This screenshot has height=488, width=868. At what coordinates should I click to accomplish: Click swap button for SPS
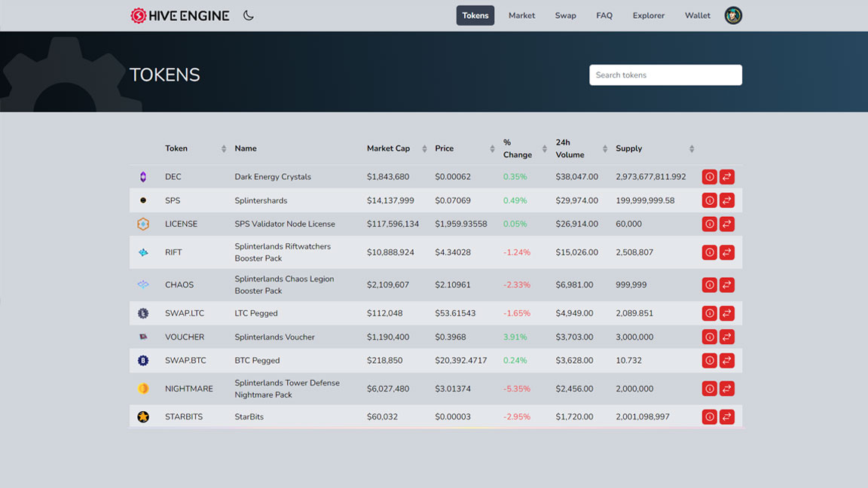(727, 200)
